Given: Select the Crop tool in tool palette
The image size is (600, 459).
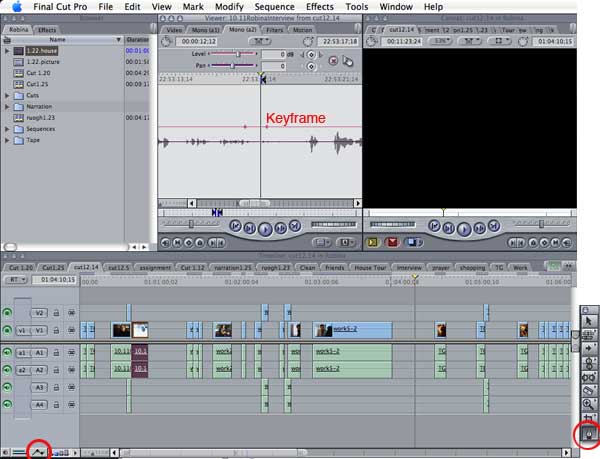Looking at the screenshot, I should click(x=589, y=417).
